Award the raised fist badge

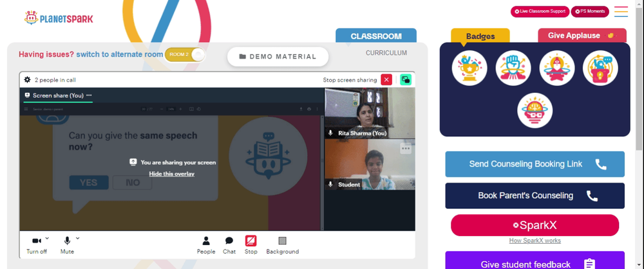click(x=513, y=68)
